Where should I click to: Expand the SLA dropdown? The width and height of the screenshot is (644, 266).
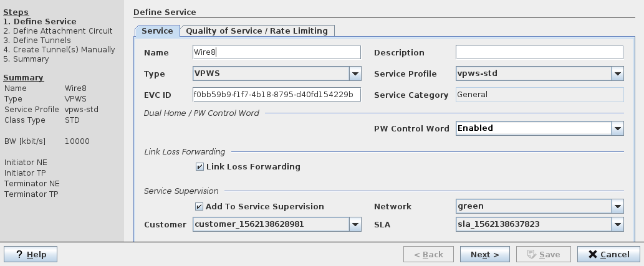click(x=617, y=224)
